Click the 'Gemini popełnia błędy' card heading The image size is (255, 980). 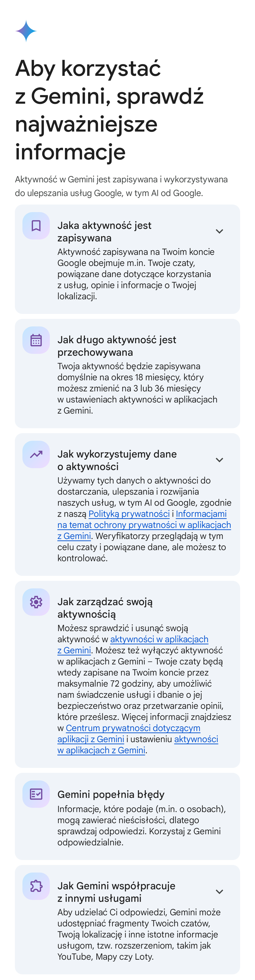pyautogui.click(x=111, y=794)
